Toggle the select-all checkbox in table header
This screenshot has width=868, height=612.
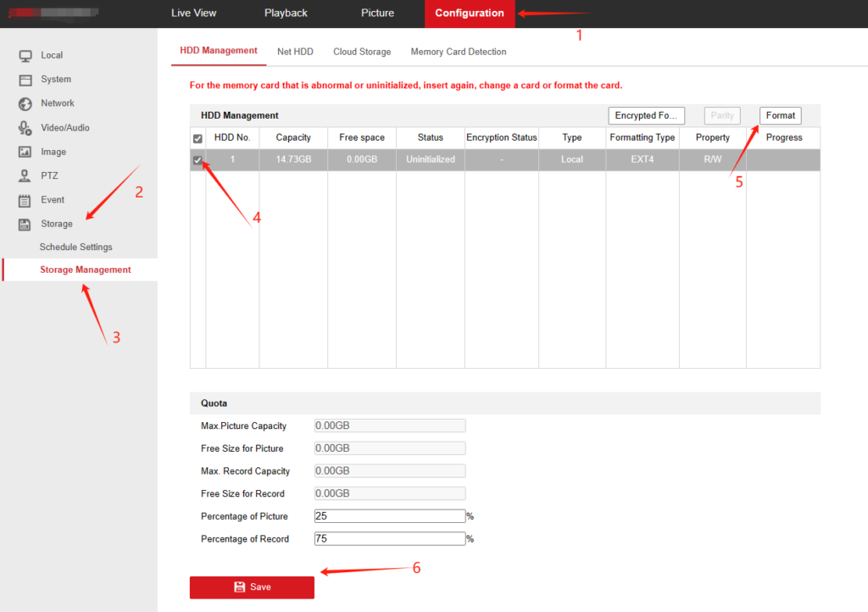(198, 138)
